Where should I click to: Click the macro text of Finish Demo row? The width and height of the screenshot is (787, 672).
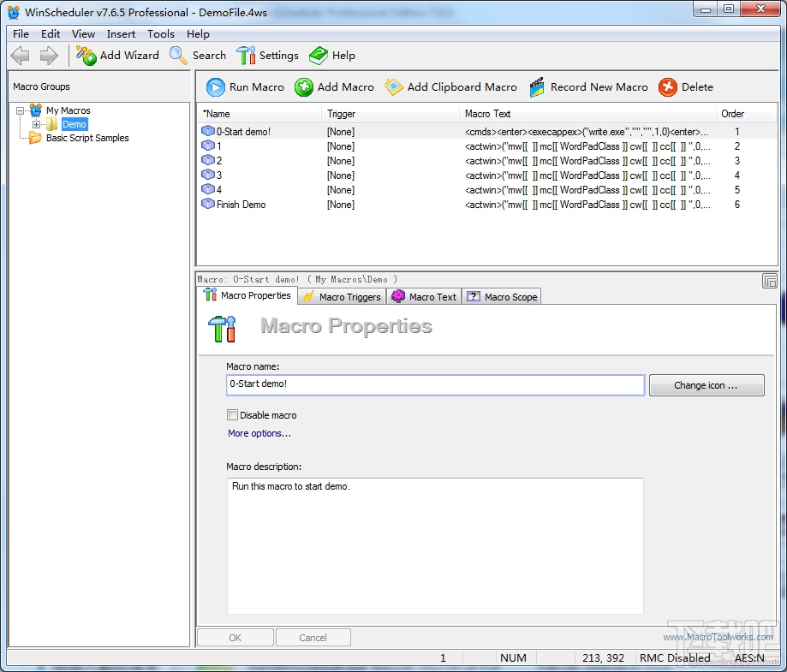pos(587,205)
